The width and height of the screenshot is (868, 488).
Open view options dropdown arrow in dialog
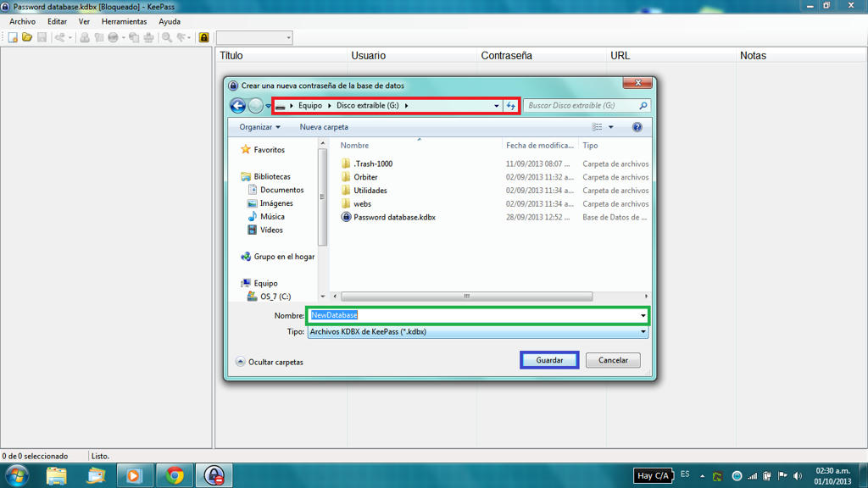coord(611,127)
